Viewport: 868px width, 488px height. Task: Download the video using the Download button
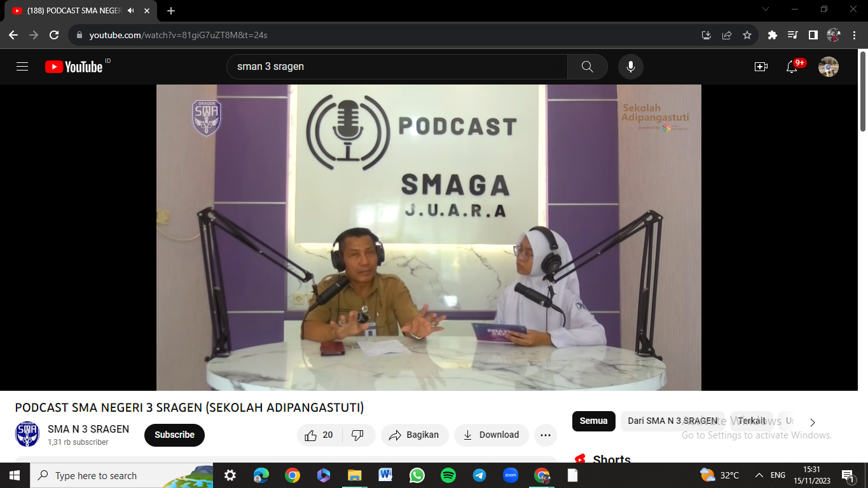(x=491, y=435)
